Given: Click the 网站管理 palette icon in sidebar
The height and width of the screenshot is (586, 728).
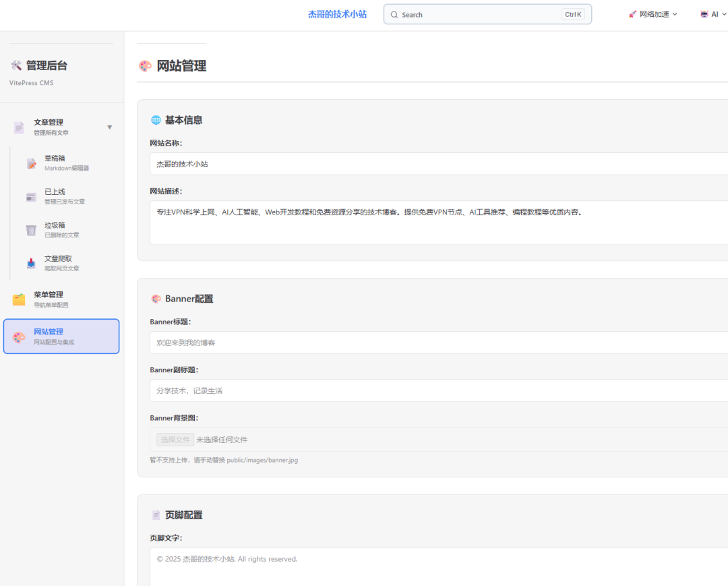Looking at the screenshot, I should click(x=19, y=336).
